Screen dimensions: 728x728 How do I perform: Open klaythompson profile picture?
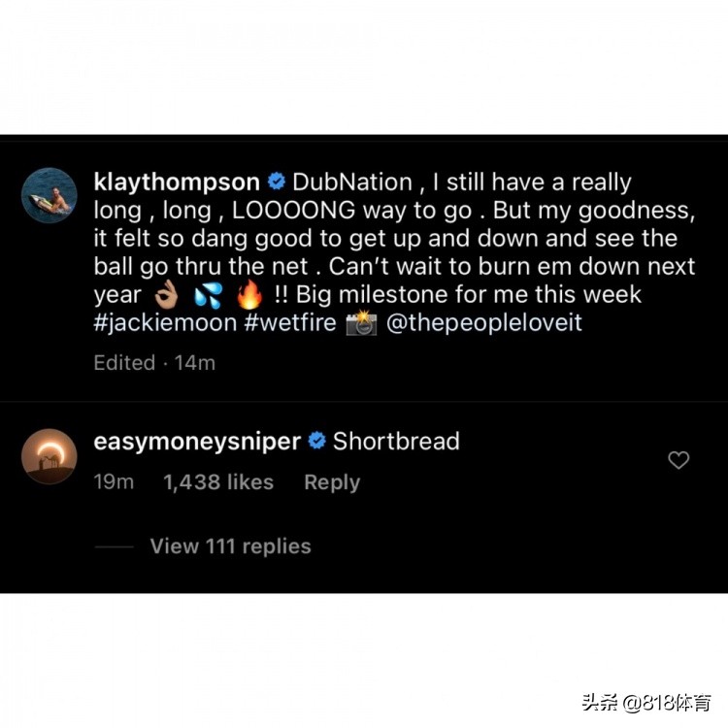click(50, 195)
